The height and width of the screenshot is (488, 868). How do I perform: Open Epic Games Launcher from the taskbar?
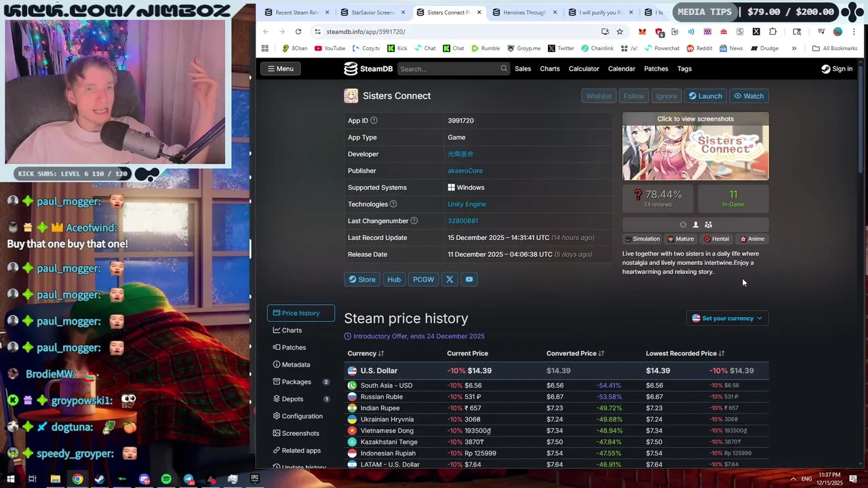(255, 479)
